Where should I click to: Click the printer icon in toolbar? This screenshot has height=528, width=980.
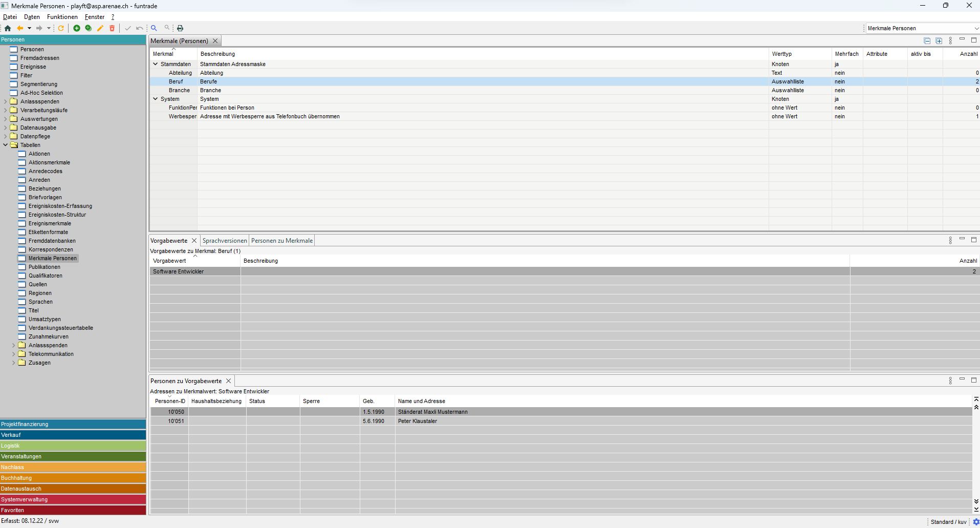coord(180,28)
